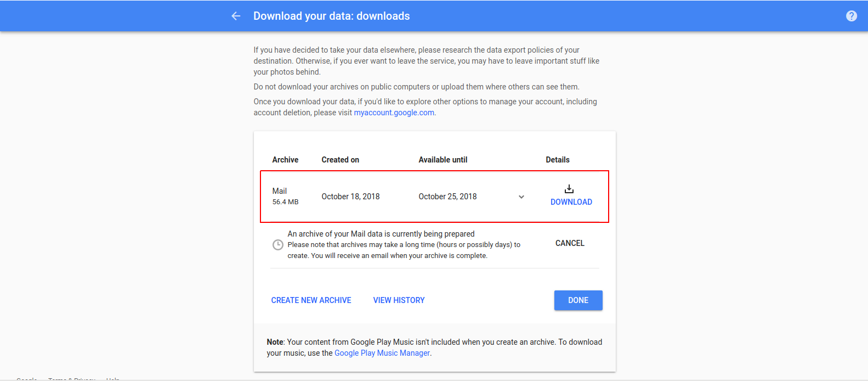Cancel the archive being prepared
This screenshot has width=868, height=381.
570,243
